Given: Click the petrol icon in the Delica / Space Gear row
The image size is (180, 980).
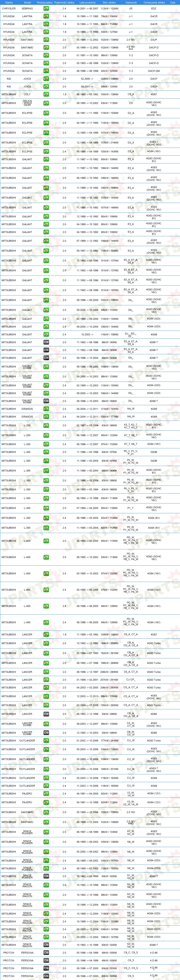Looking at the screenshot, I should (x=46, y=103).
